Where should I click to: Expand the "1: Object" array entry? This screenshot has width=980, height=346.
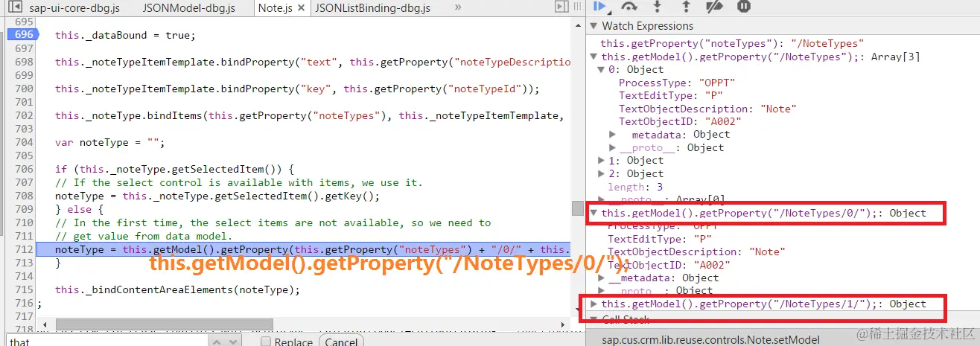(x=602, y=160)
